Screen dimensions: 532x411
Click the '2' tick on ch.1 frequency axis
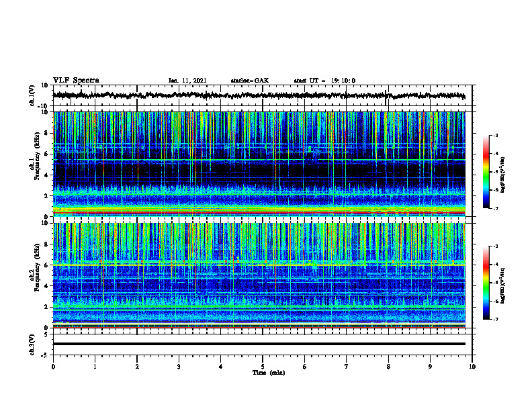46,195
